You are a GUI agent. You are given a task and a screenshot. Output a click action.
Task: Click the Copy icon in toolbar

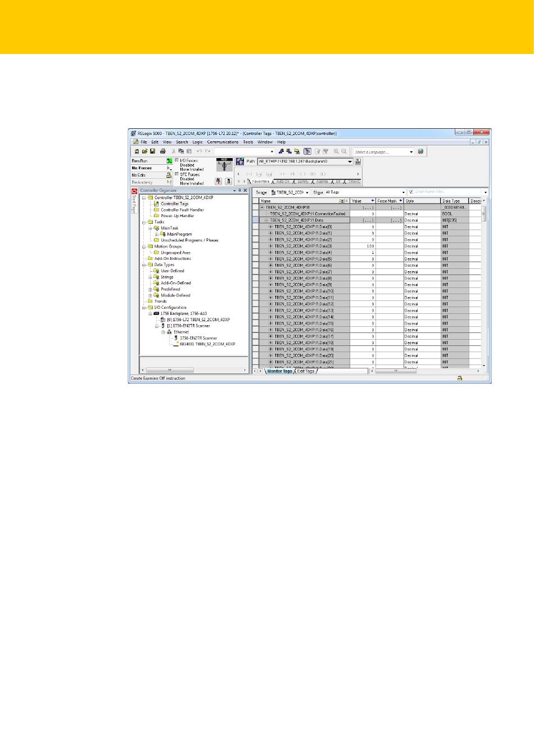pyautogui.click(x=181, y=151)
